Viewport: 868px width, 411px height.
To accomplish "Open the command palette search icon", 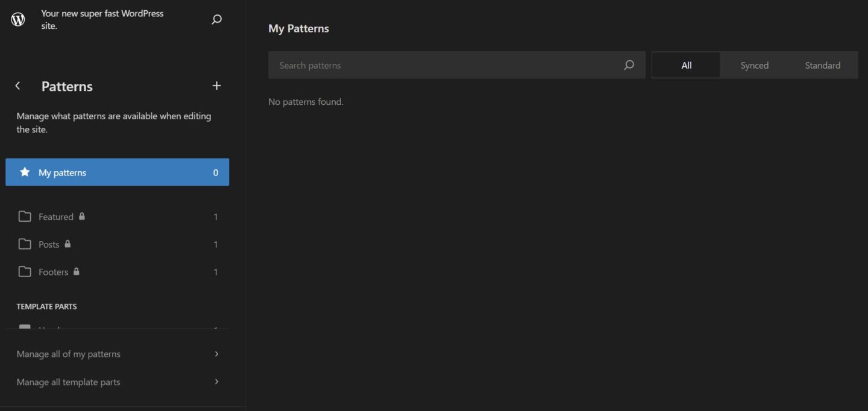I will [216, 19].
